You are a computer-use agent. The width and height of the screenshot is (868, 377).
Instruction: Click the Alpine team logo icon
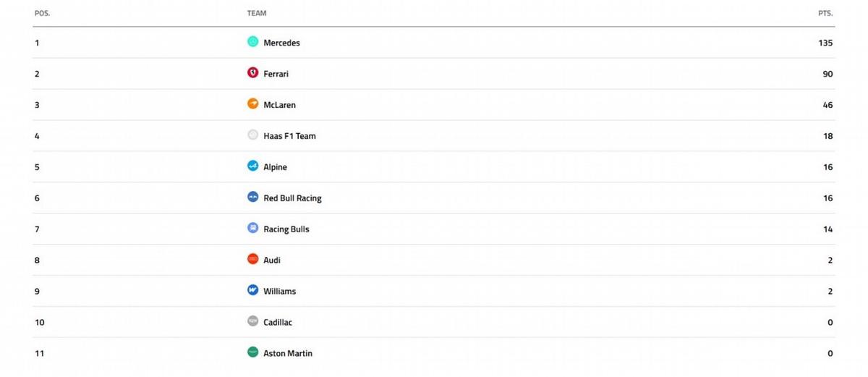(x=252, y=166)
